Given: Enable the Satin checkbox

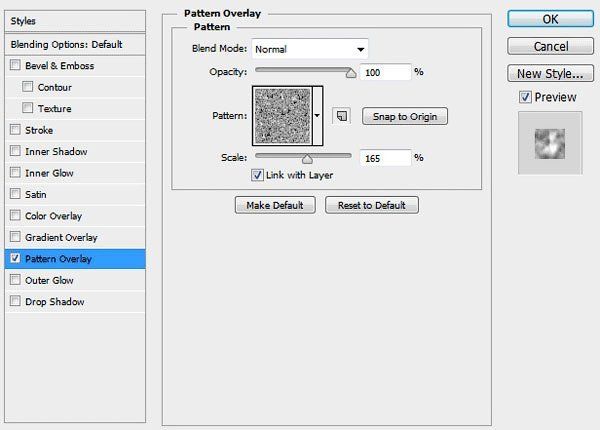Looking at the screenshot, I should [x=15, y=194].
